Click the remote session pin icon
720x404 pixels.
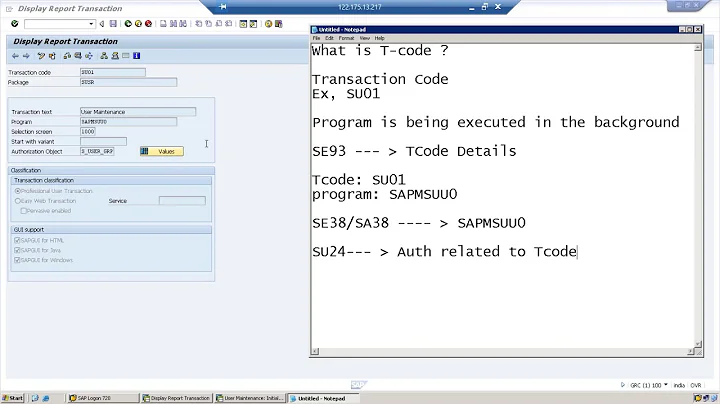click(223, 7)
